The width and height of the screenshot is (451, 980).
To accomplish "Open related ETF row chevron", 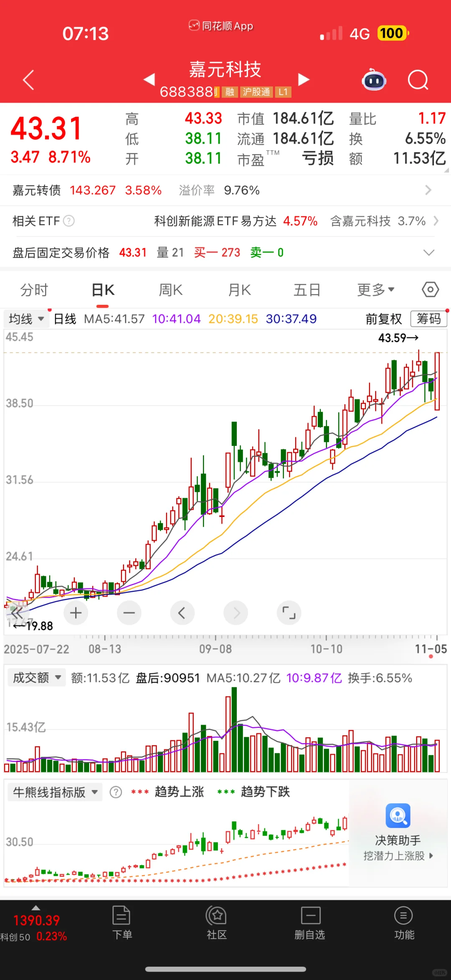I will click(x=436, y=221).
